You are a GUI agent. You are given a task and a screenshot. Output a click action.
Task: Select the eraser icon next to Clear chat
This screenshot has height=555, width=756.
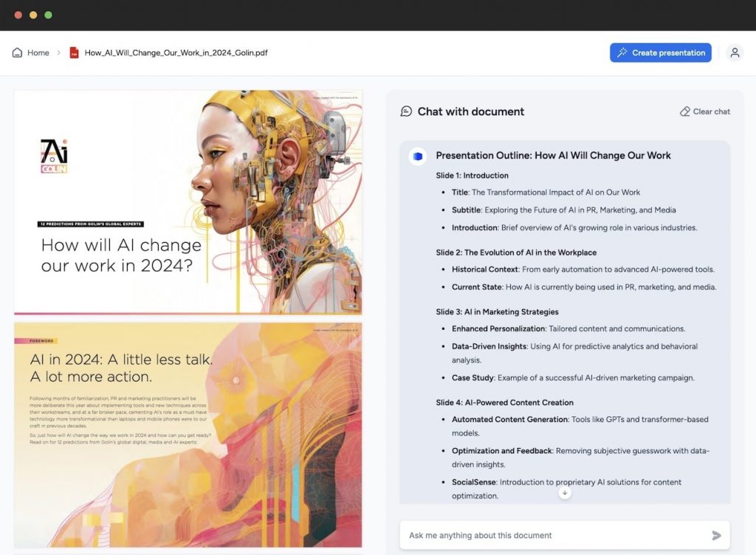(684, 111)
